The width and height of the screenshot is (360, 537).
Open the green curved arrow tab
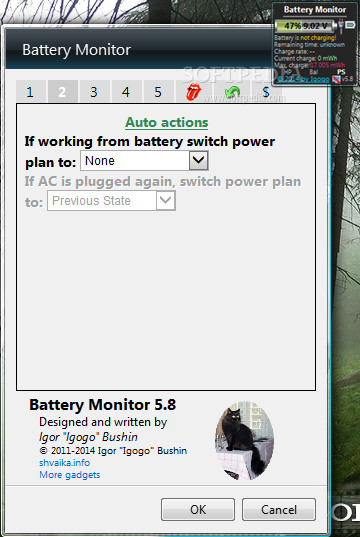[x=232, y=92]
